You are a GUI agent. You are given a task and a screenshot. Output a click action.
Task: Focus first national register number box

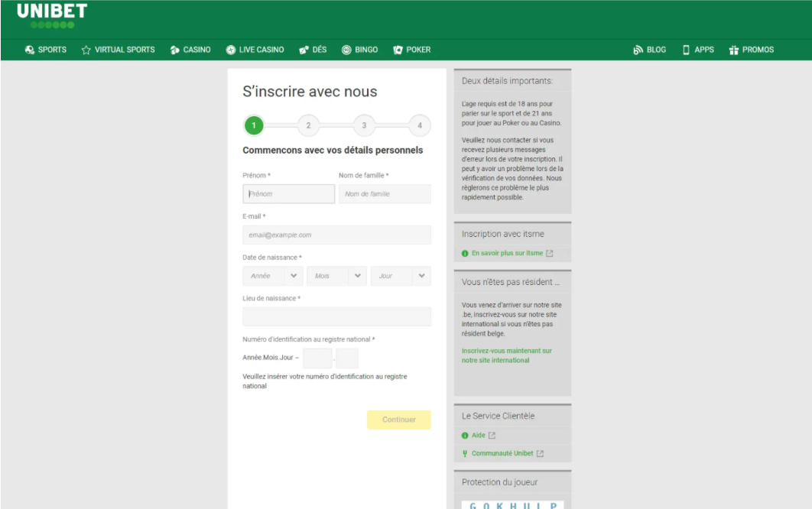(317, 358)
